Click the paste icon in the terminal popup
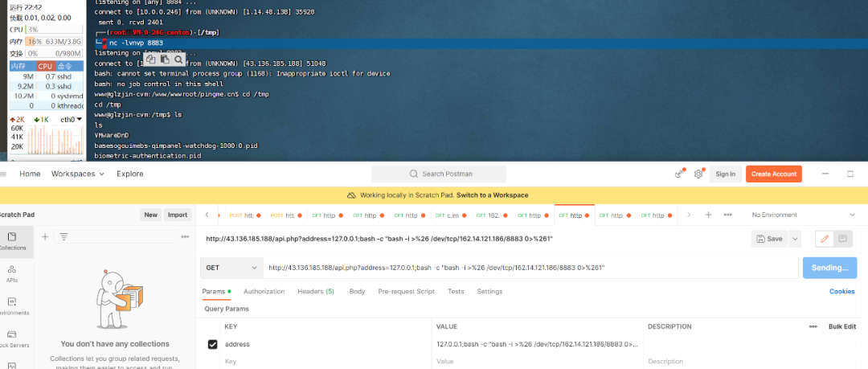The width and height of the screenshot is (868, 369). [x=165, y=59]
